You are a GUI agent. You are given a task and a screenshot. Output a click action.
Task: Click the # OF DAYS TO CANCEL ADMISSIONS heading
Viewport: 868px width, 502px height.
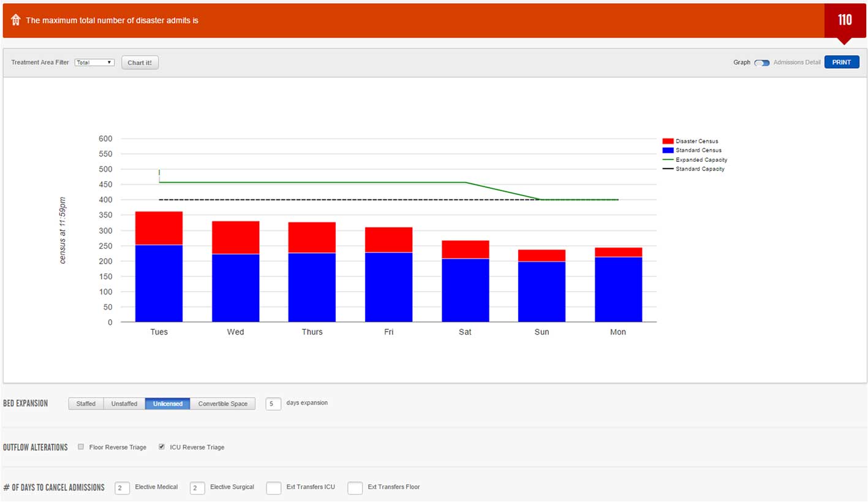[54, 488]
